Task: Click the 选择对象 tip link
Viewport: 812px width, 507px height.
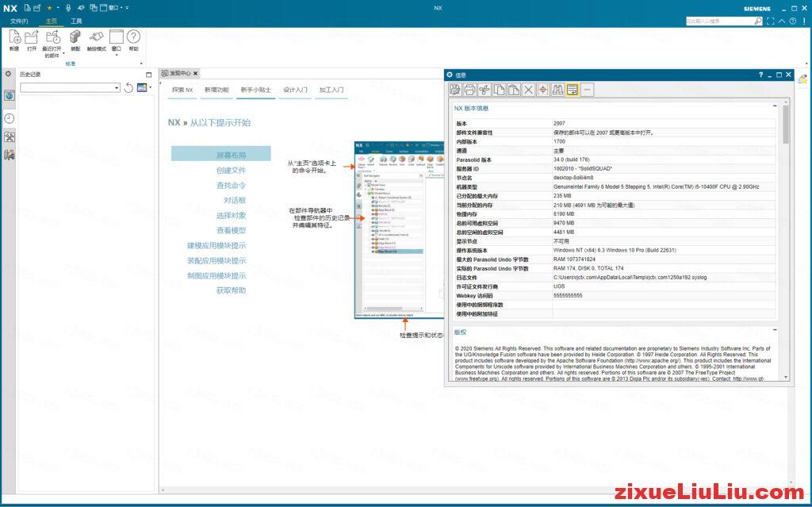Action: coord(231,215)
